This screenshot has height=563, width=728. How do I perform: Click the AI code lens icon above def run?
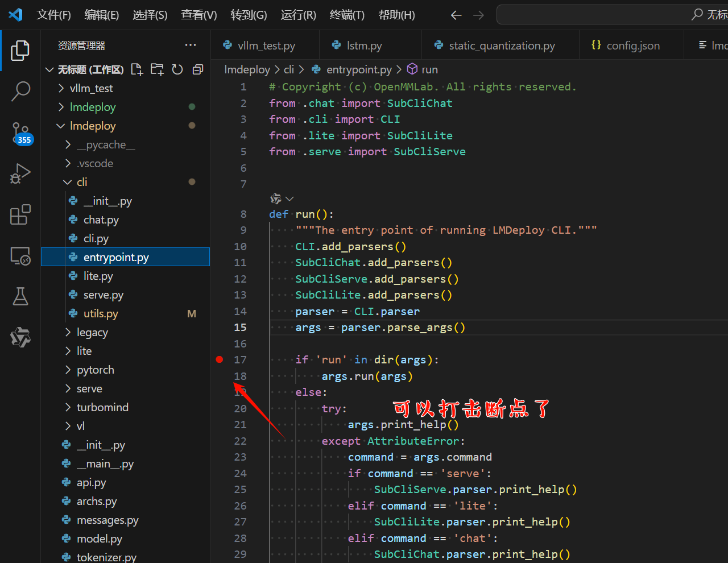coord(276,198)
